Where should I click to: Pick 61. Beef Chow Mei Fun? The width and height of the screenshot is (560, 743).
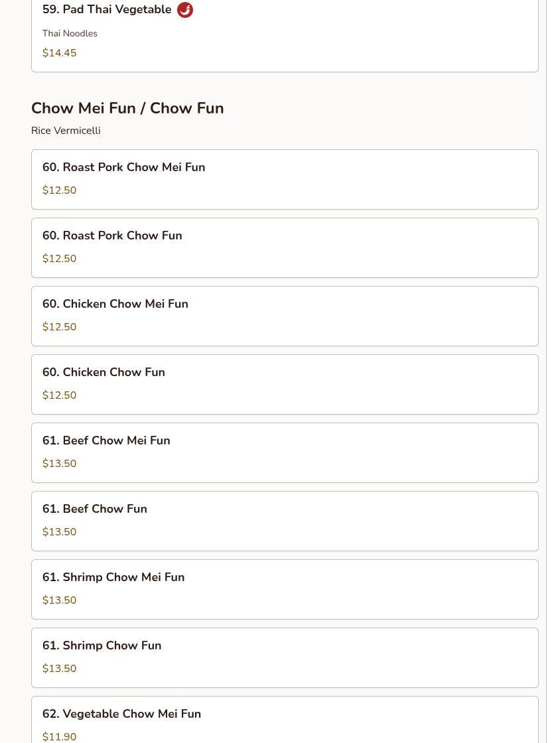(285, 452)
